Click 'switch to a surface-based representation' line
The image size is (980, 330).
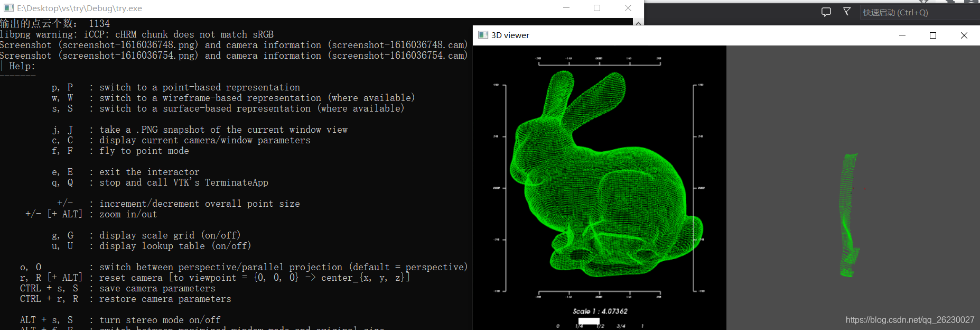[252, 108]
